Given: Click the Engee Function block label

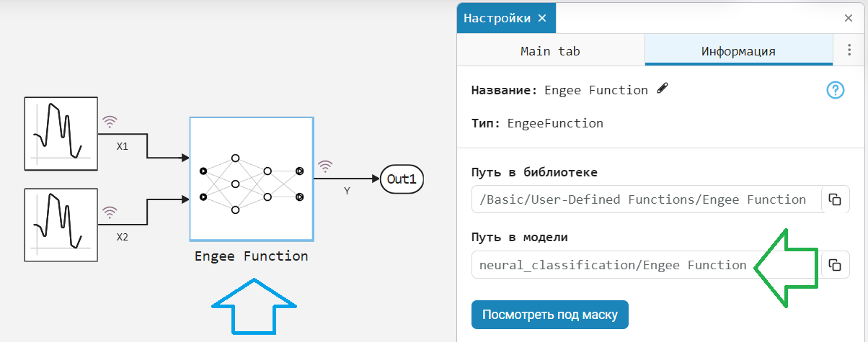Looking at the screenshot, I should pyautogui.click(x=251, y=256).
